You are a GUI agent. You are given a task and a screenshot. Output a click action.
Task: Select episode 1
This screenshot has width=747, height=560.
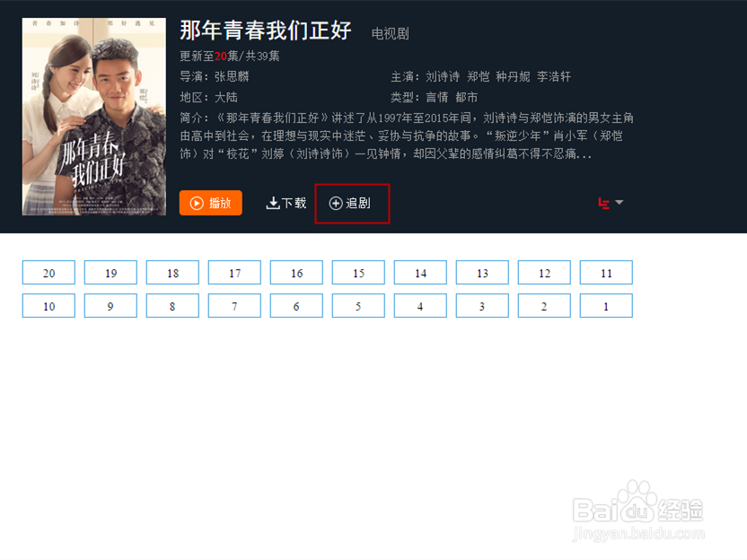(x=606, y=306)
